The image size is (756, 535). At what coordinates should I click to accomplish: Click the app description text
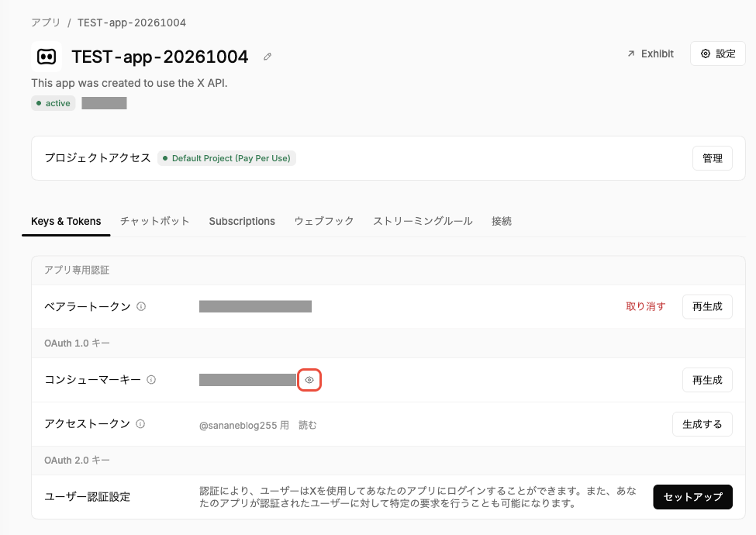[129, 83]
